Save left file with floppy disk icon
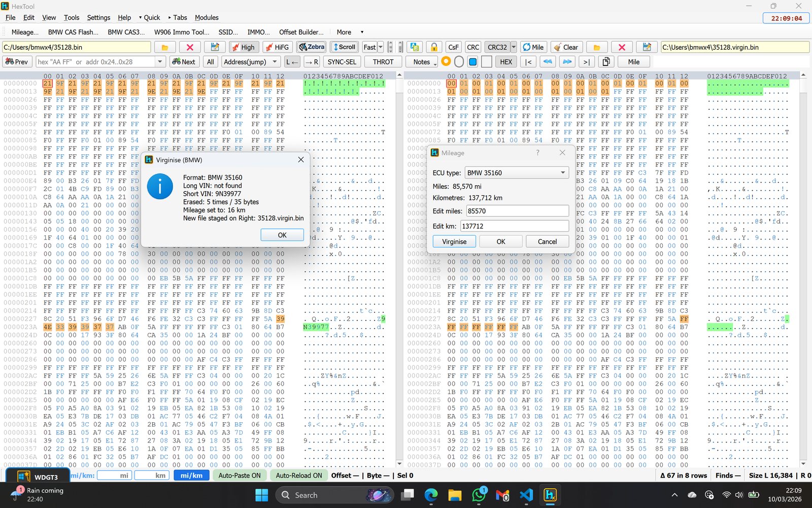Viewport: 812px width, 508px height. [215, 47]
